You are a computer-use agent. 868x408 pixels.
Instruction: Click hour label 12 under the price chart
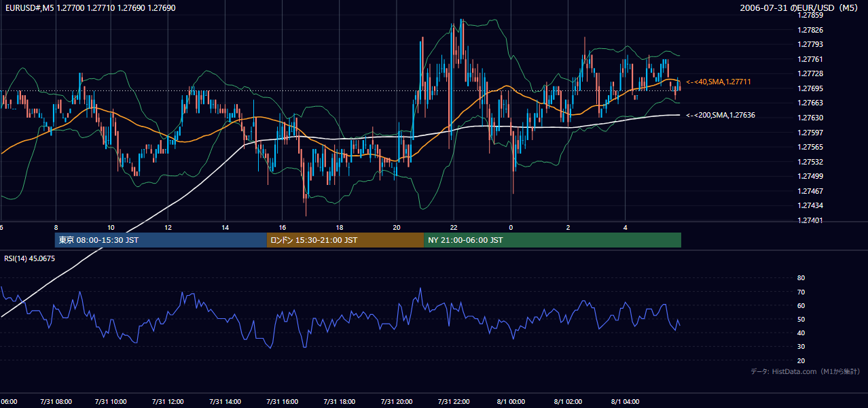[x=168, y=228]
